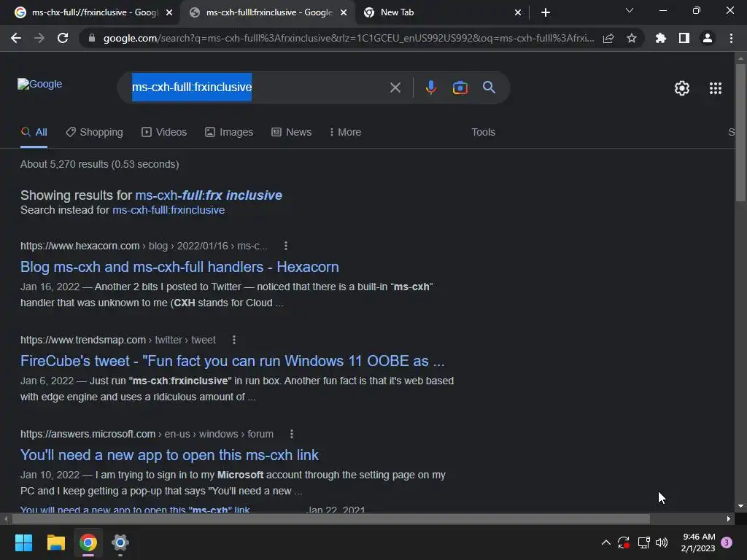The image size is (747, 560).
Task: Open clock showing 9:46 AM
Action: pyautogui.click(x=698, y=542)
